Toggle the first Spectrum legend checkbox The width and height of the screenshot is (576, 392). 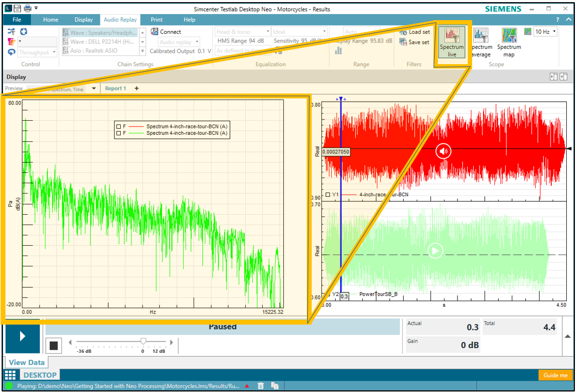119,126
